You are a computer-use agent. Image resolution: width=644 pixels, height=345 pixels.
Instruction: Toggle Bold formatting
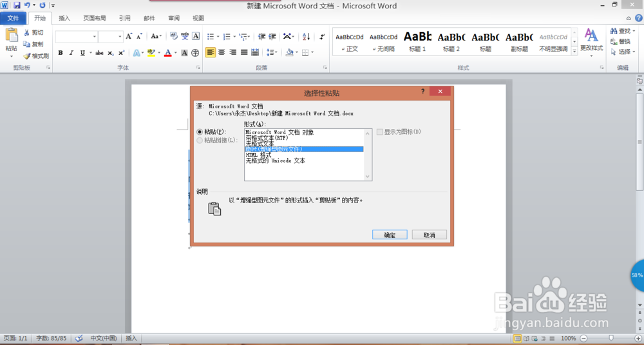pyautogui.click(x=61, y=53)
